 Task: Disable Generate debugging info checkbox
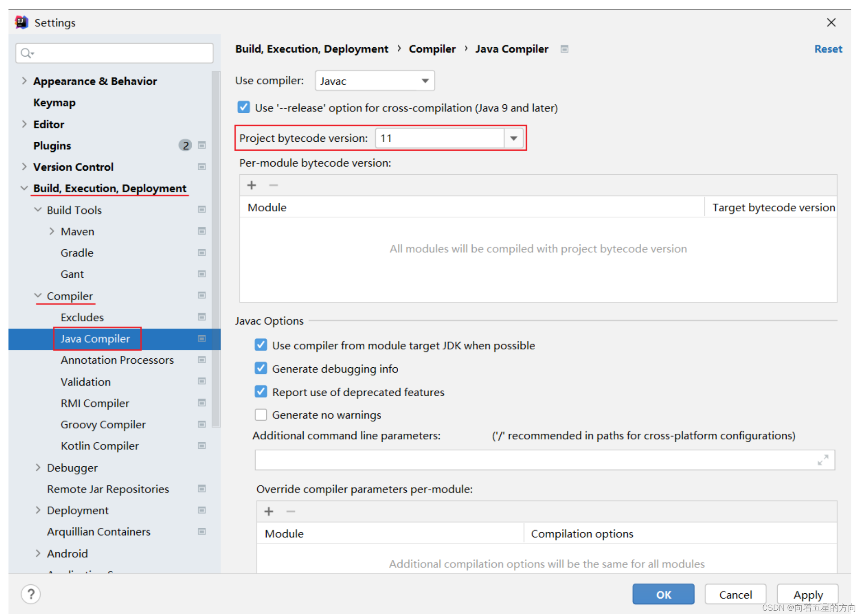[x=261, y=369]
